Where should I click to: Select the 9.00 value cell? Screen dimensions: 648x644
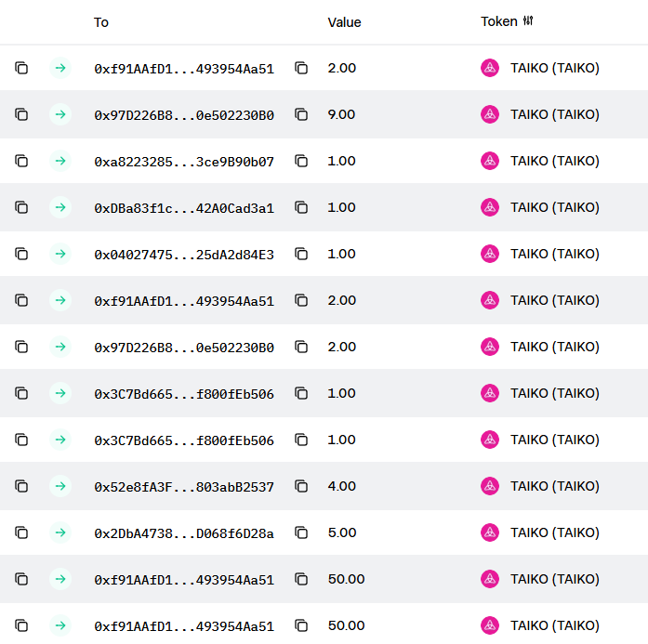point(341,114)
